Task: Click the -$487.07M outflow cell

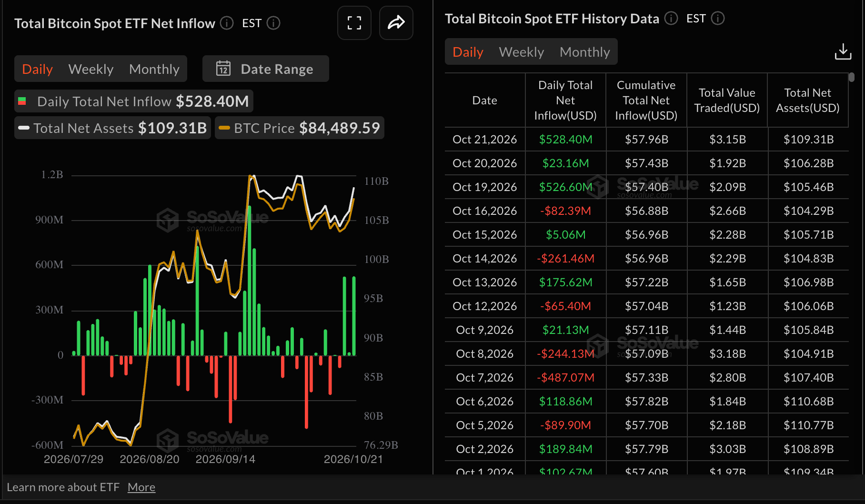Action: (566, 377)
